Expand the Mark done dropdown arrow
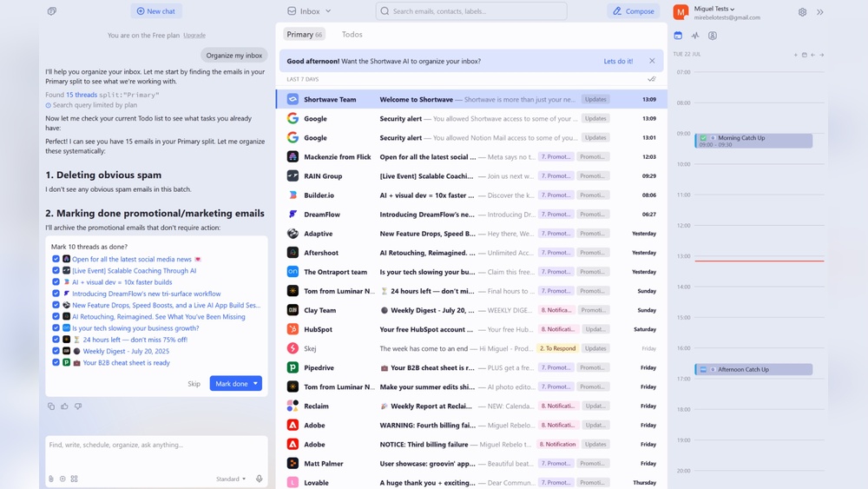The width and height of the screenshot is (868, 489). [256, 383]
